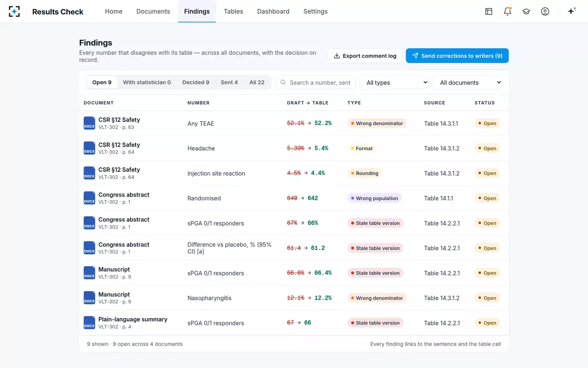Click DOCX icon for Plain-language summary
This screenshot has width=588, height=368.
click(x=89, y=323)
